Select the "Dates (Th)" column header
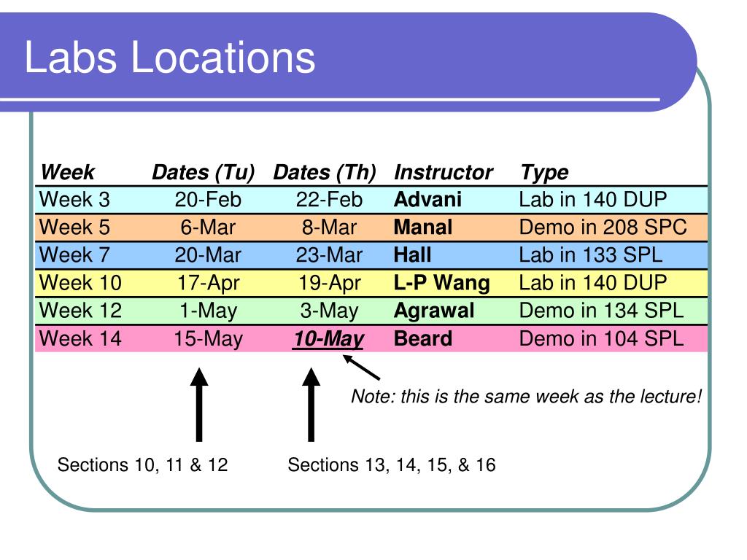747x560 pixels. point(325,172)
